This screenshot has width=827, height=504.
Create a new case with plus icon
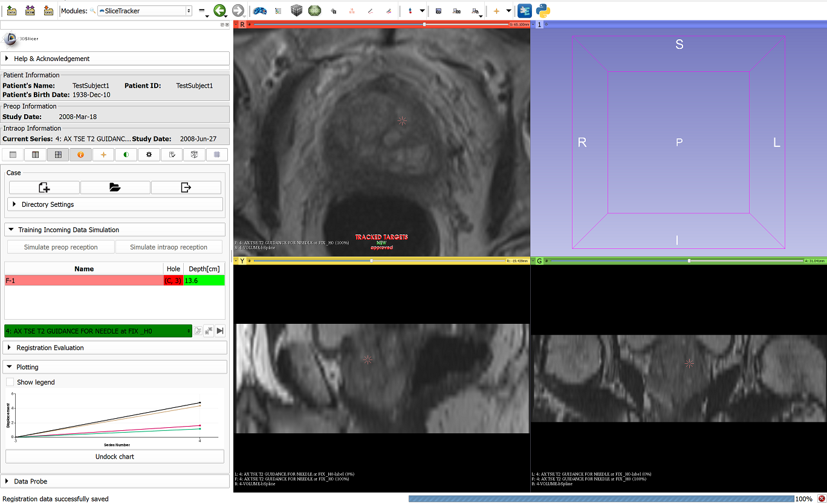[44, 187]
